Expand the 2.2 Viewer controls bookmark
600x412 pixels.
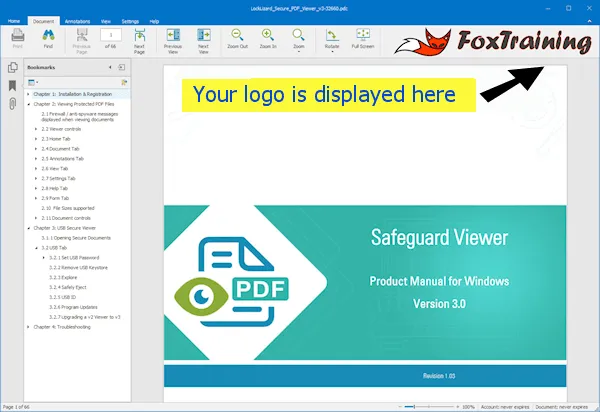(x=36, y=129)
